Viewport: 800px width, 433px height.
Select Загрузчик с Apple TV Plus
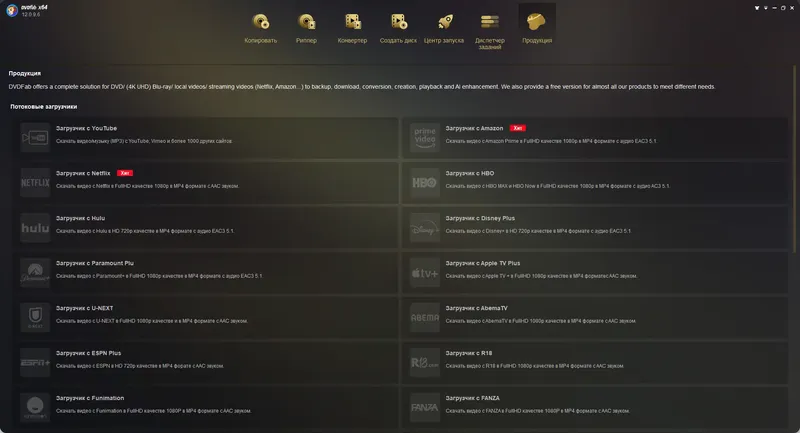[x=595, y=272]
